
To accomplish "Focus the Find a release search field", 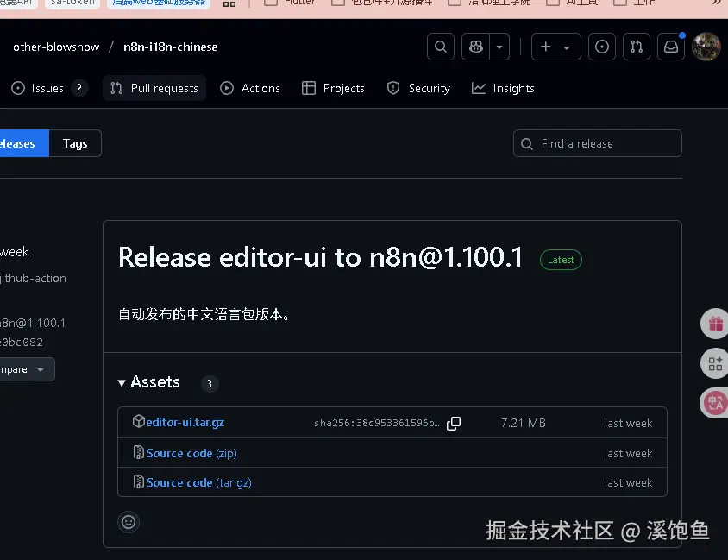I will click(x=598, y=143).
